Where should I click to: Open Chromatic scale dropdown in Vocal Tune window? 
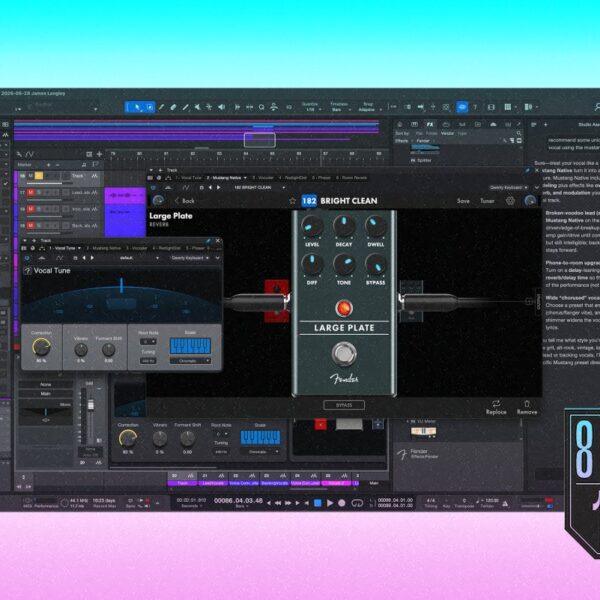(190, 360)
